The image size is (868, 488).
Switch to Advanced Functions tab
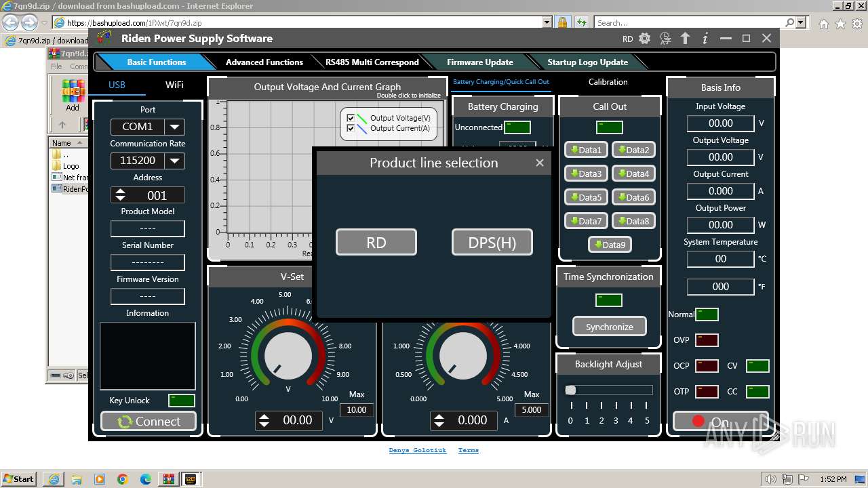tap(264, 62)
